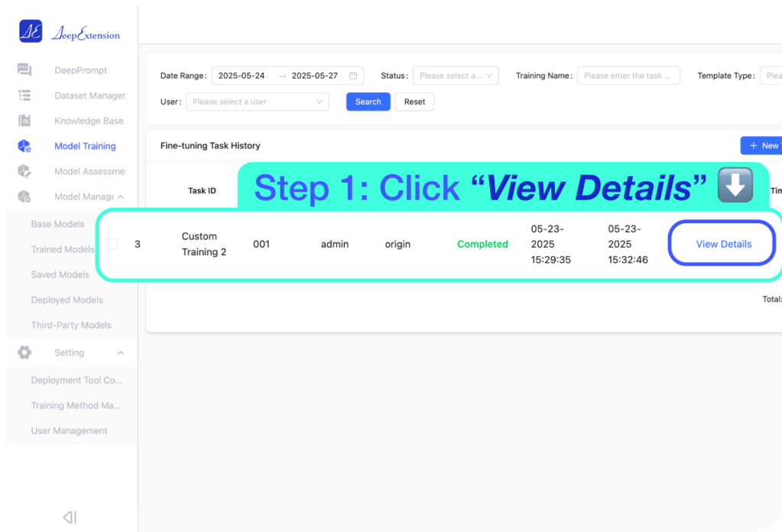Open the Date Range calendar icon
Screen dimensions: 782x532
point(353,76)
